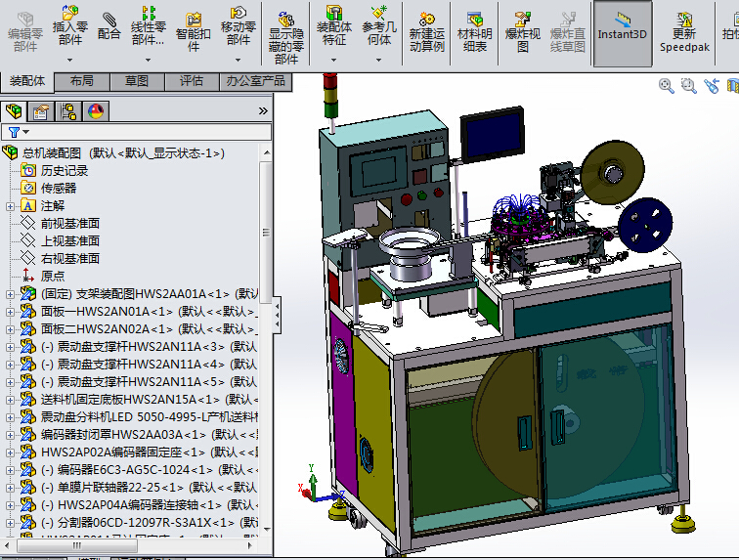
Task: Click 更新 Speedpak tool
Action: tap(684, 33)
